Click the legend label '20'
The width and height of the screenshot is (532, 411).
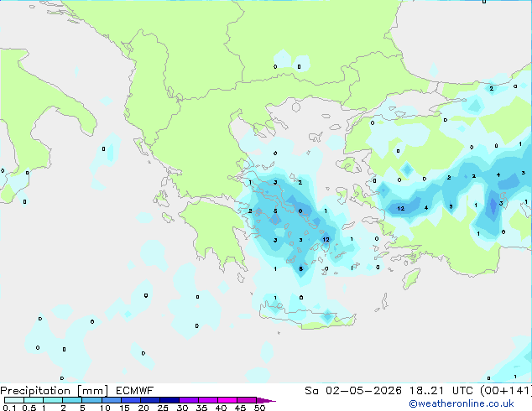143,408
